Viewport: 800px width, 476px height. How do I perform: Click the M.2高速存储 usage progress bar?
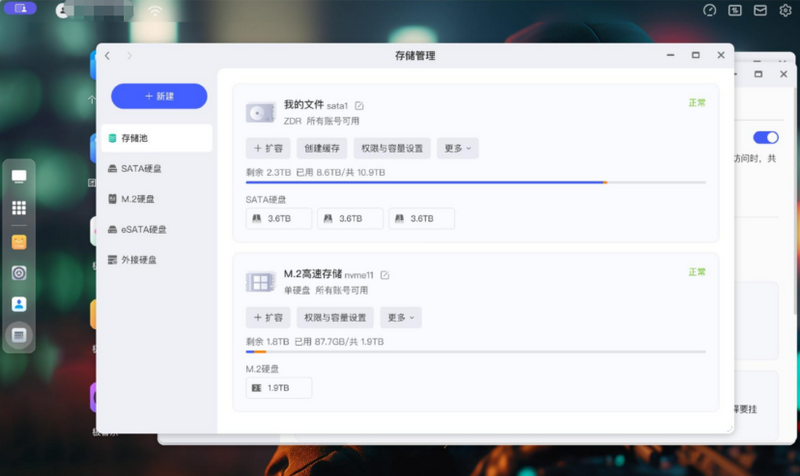(476, 352)
